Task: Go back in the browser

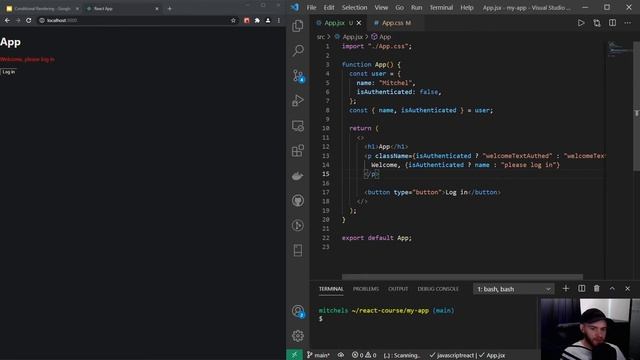Action: pos(7,20)
